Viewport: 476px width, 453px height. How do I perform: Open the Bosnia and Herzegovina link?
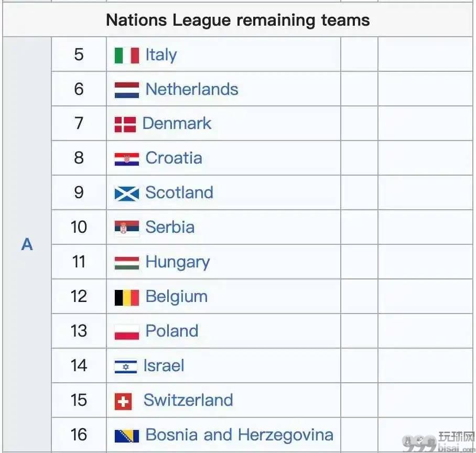point(239,435)
